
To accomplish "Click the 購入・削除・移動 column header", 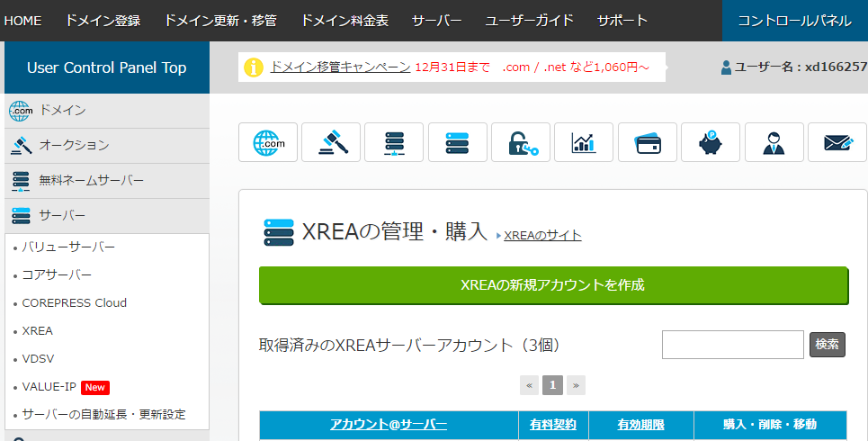I will click(x=770, y=425).
